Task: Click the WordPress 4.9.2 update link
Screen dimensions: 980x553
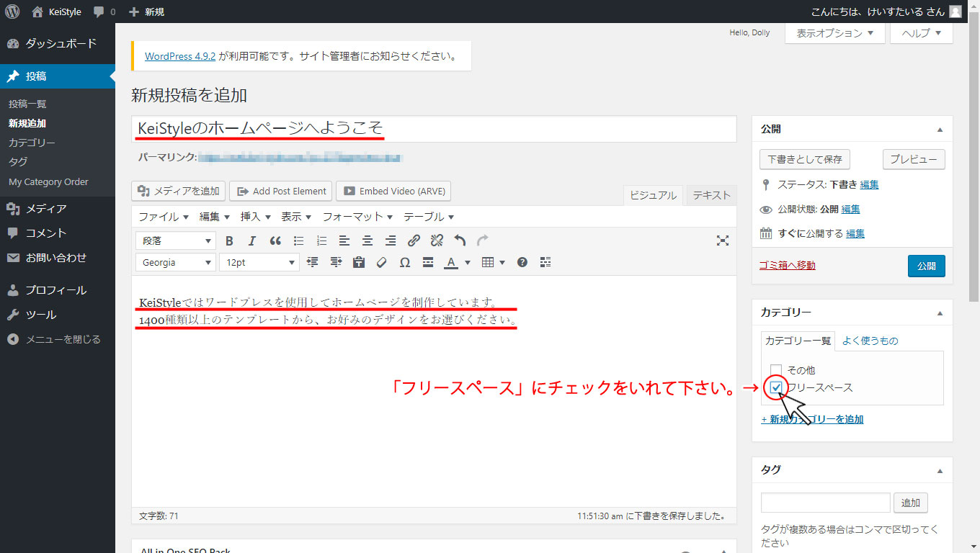Action: [x=180, y=56]
